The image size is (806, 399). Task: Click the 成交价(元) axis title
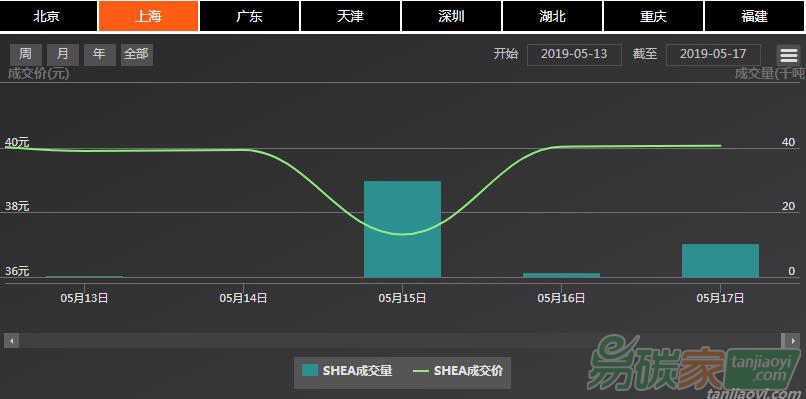pyautogui.click(x=39, y=74)
